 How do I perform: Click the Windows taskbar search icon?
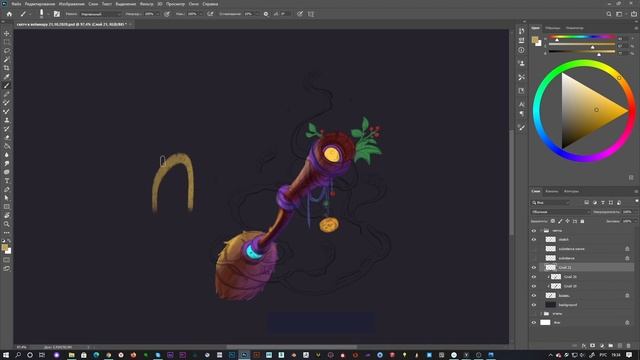click(18, 355)
